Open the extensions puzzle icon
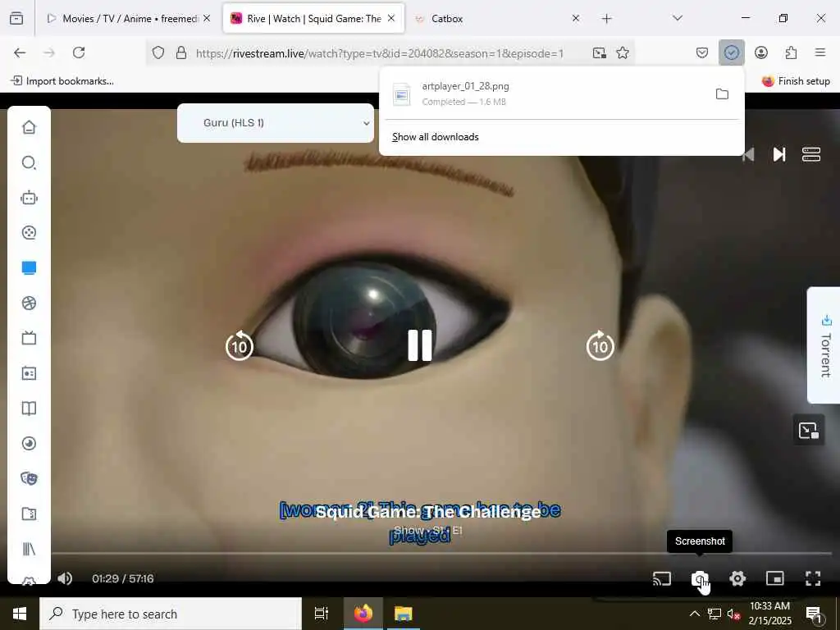Viewport: 840px width, 630px height. [x=791, y=52]
